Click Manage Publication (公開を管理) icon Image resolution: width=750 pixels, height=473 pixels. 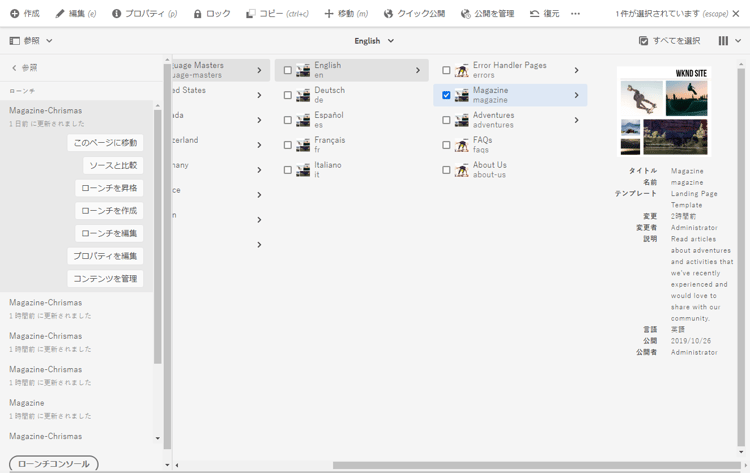click(x=465, y=14)
